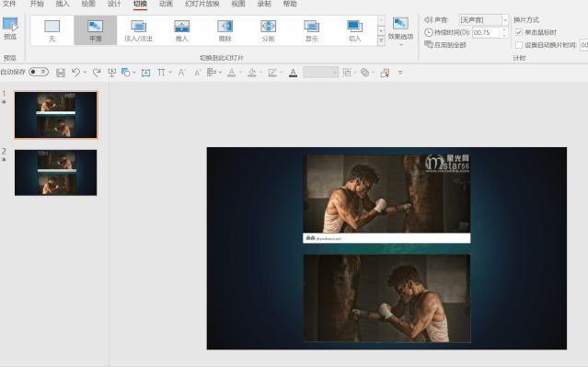Image resolution: width=588 pixels, height=367 pixels.
Task: Open the equation icon dropdown arrow
Action: point(170,73)
